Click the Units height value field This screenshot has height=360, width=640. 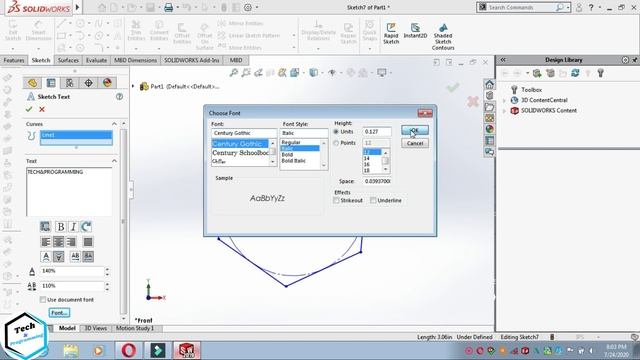pyautogui.click(x=377, y=132)
